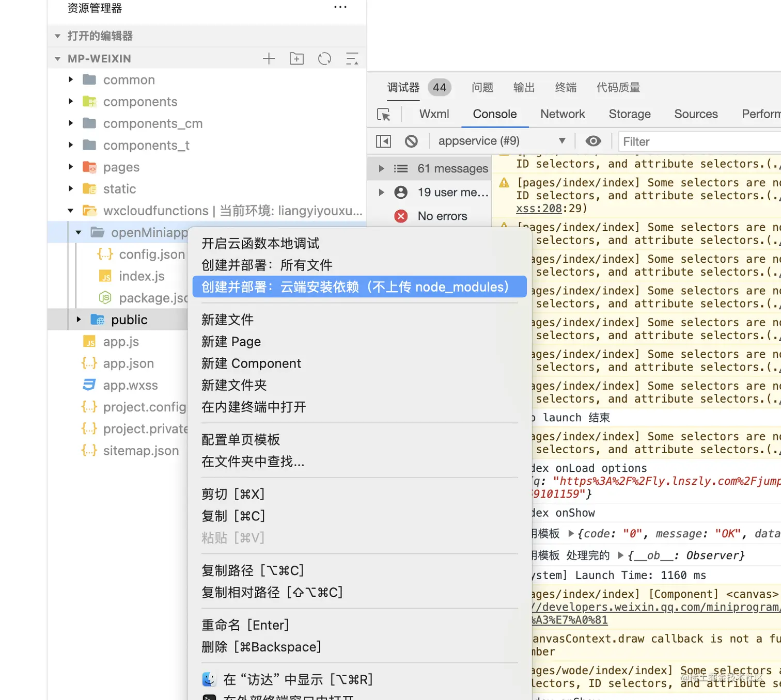This screenshot has height=700, width=781.
Task: Click the user messages avatar icon
Action: (x=401, y=192)
